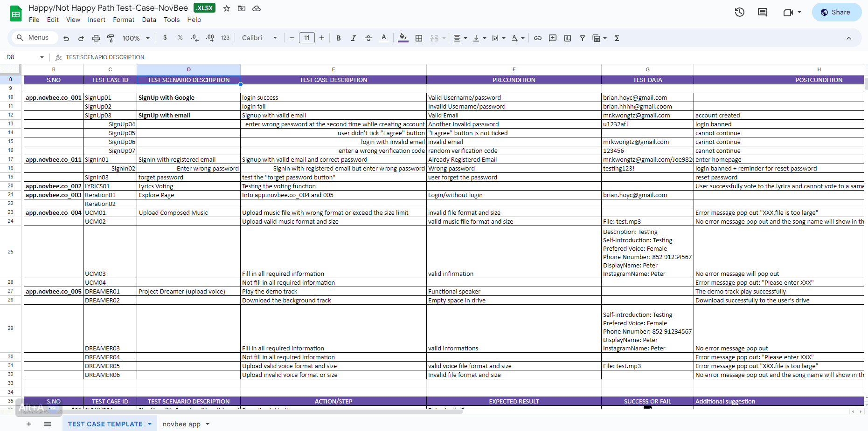Move document to folder icon
This screenshot has width=868, height=431.
point(242,8)
